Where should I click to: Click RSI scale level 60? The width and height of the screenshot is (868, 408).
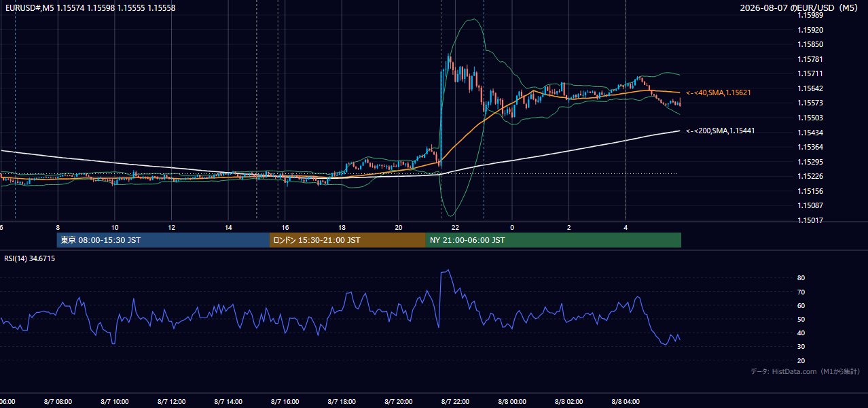click(x=801, y=305)
